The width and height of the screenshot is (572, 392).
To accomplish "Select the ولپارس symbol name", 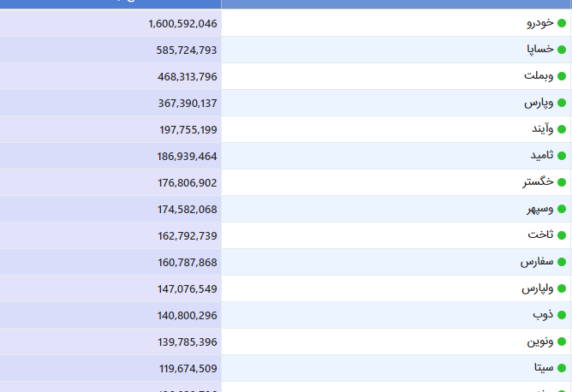I will [x=538, y=288].
